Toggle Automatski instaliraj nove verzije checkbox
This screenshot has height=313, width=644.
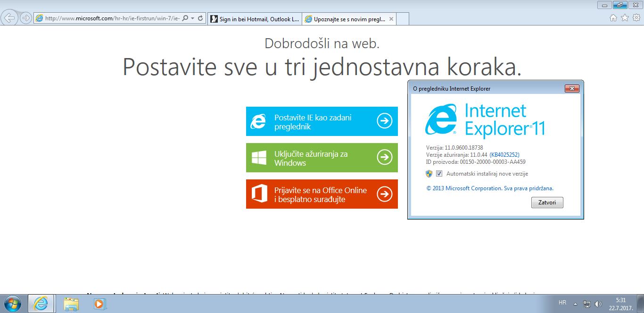pyautogui.click(x=439, y=173)
